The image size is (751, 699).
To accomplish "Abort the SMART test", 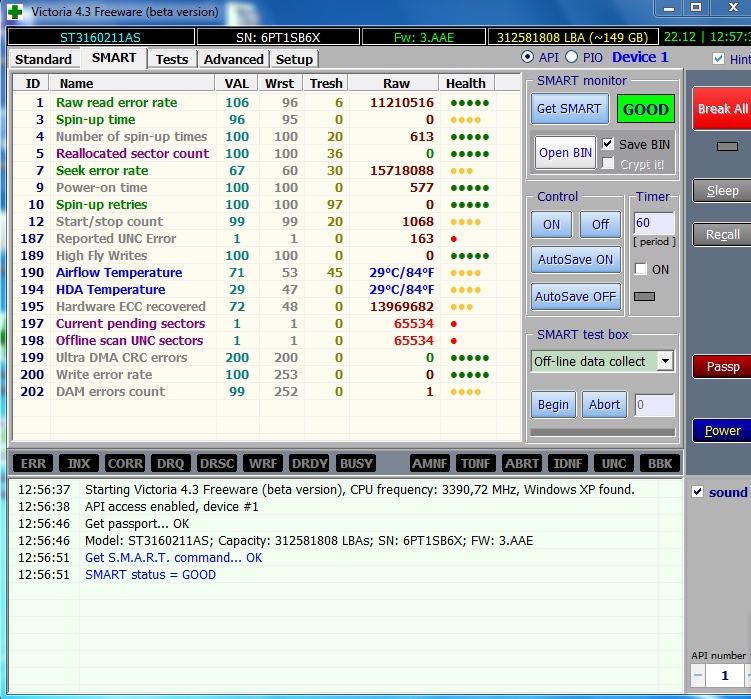I will pos(604,405).
